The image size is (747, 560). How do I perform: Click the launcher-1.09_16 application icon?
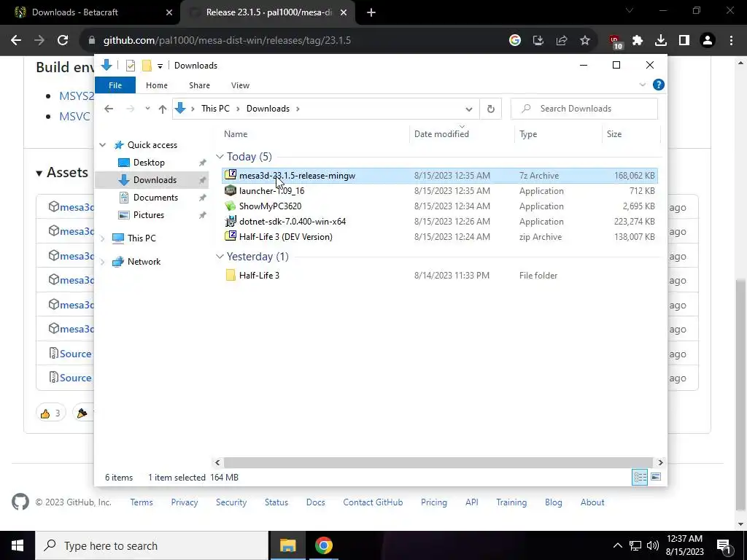tap(231, 190)
